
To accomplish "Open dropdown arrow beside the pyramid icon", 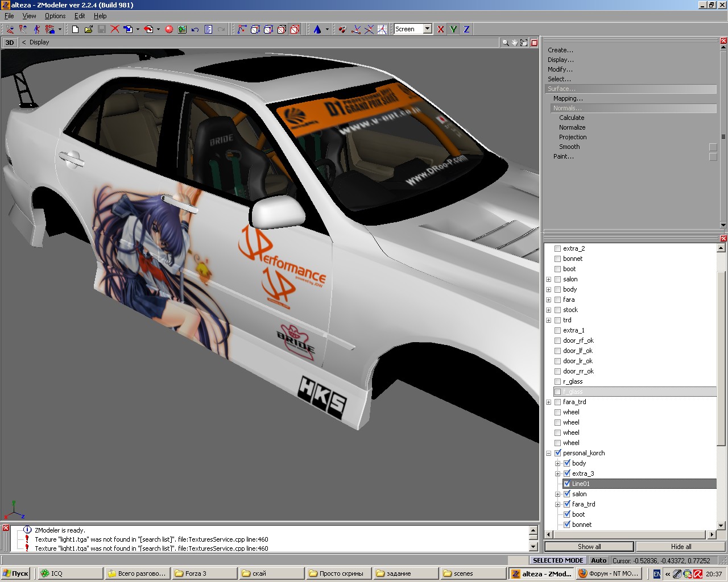I will (327, 30).
